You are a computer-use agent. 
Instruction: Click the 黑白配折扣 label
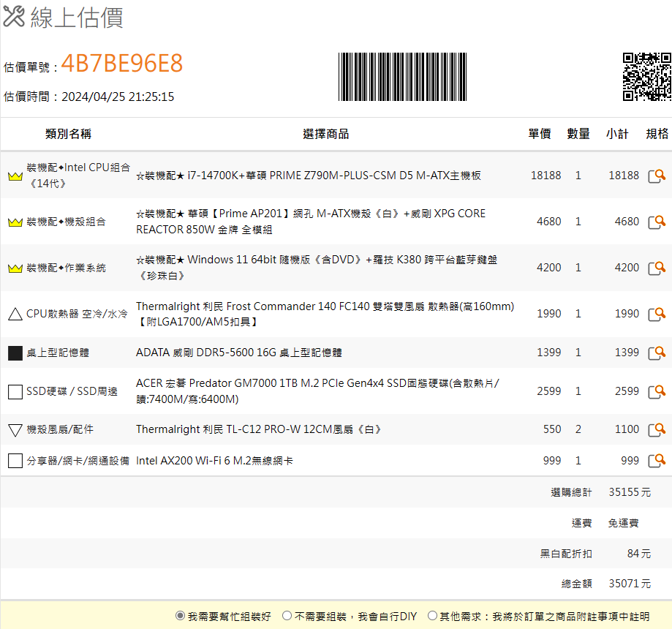click(x=566, y=554)
